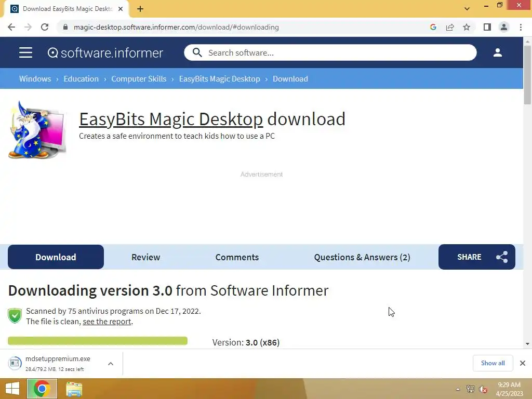The image size is (532, 399).
Task: Open the Computer Skills breadcrumb link
Action: (x=139, y=79)
